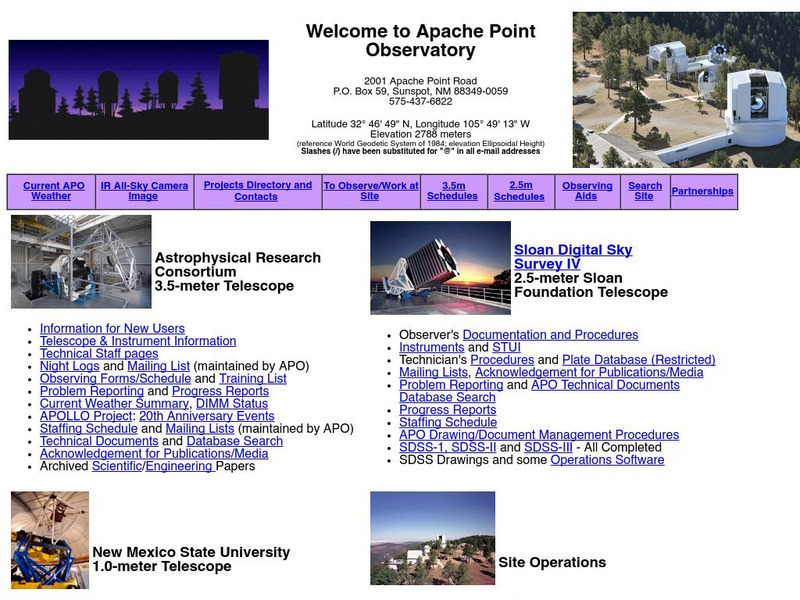Open the SDSS-III link
Viewport: 800px width, 600px height.
(x=548, y=447)
